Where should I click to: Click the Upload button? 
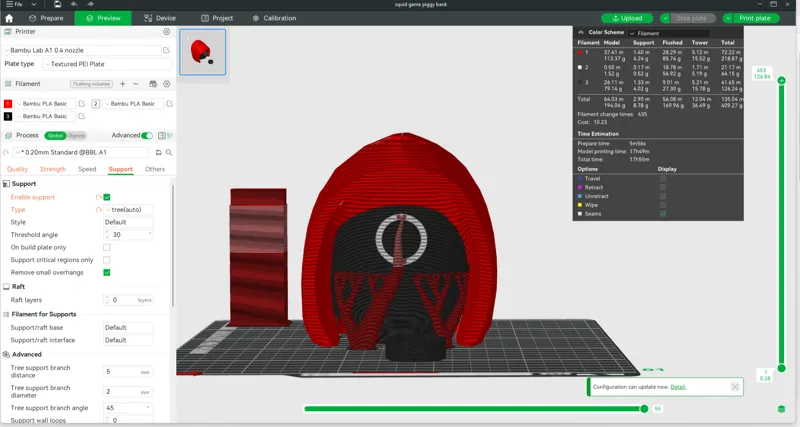point(627,18)
